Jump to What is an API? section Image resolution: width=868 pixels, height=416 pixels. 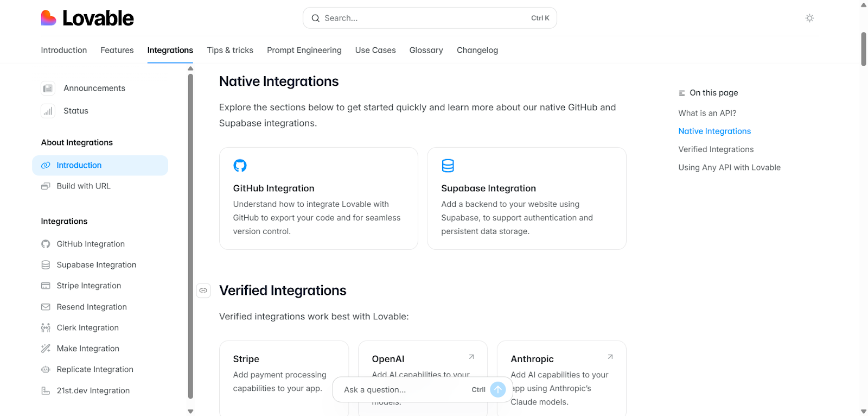[707, 113]
